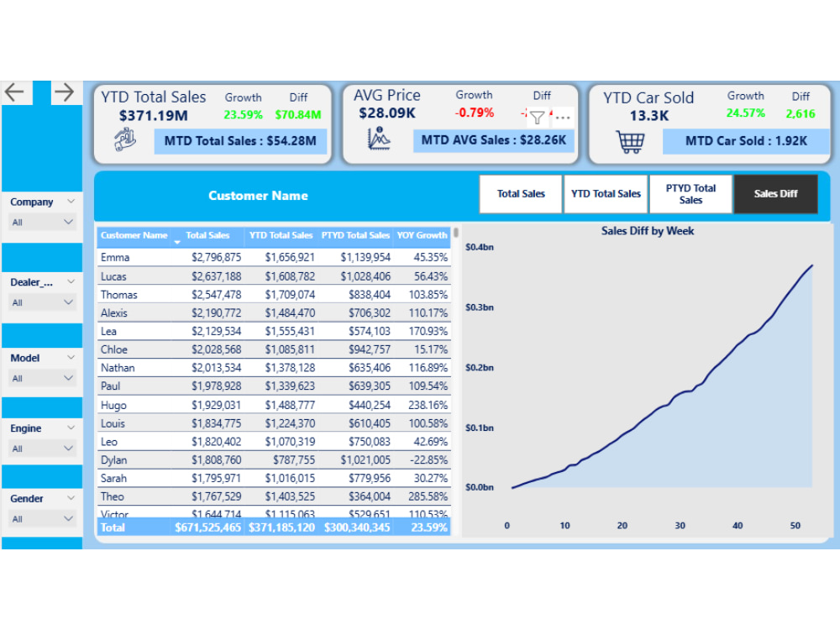Open the Engine All dropdown
This screenshot has height=630, width=840.
[x=42, y=449]
